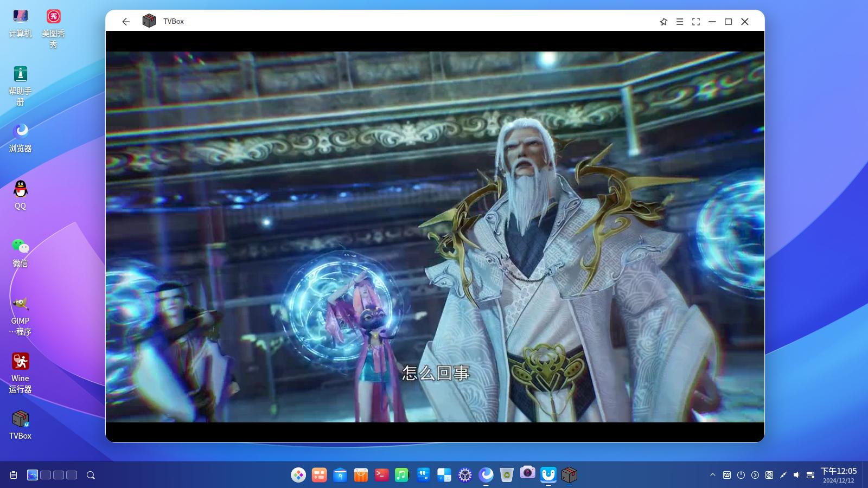Open the 浏览器 desktop shortcut
Image resolution: width=868 pixels, height=488 pixels.
point(21,138)
